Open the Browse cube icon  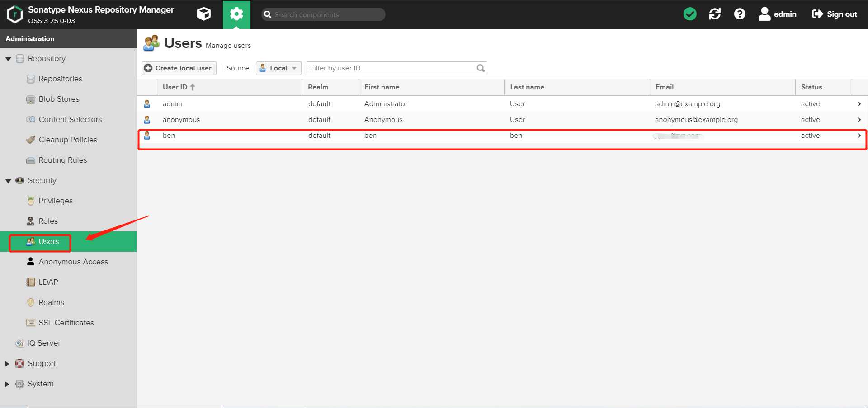coord(204,14)
